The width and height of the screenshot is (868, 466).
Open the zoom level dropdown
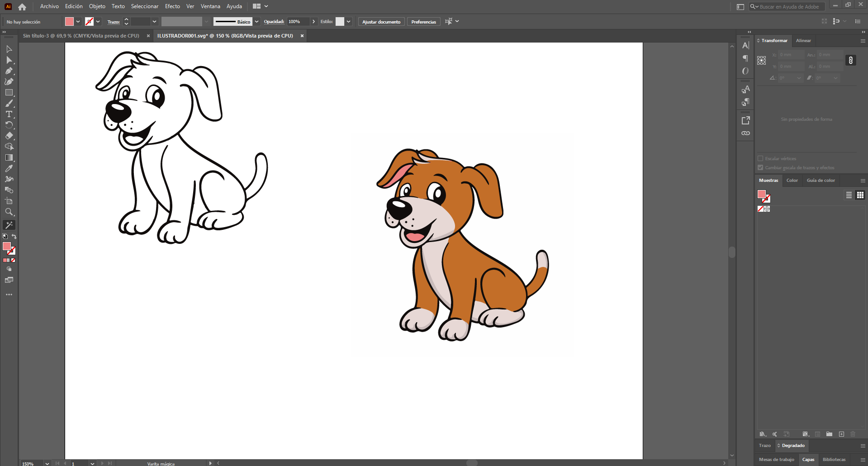point(47,463)
